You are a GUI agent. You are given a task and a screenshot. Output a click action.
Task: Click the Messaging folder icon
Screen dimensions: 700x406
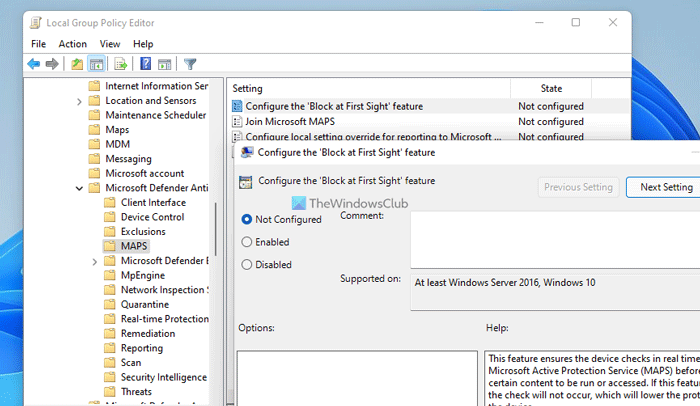(x=94, y=159)
